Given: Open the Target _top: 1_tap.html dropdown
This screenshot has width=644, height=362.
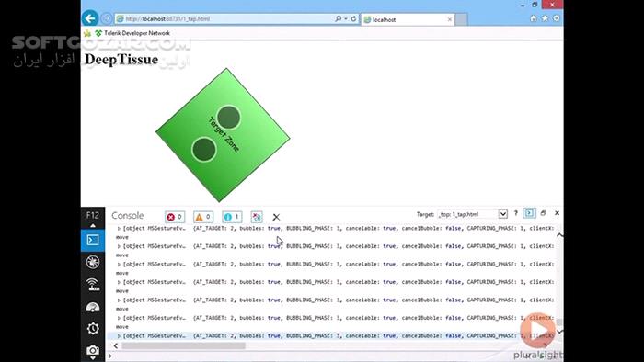Looking at the screenshot, I should [x=472, y=214].
